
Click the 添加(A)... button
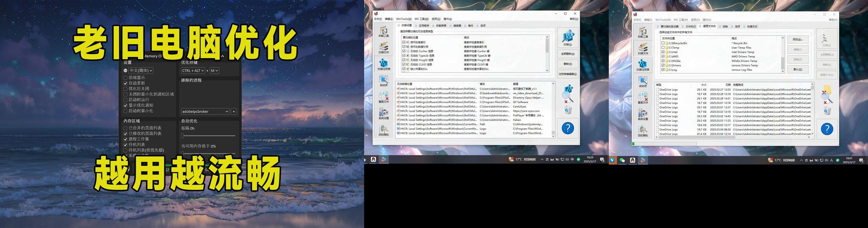[x=798, y=39]
